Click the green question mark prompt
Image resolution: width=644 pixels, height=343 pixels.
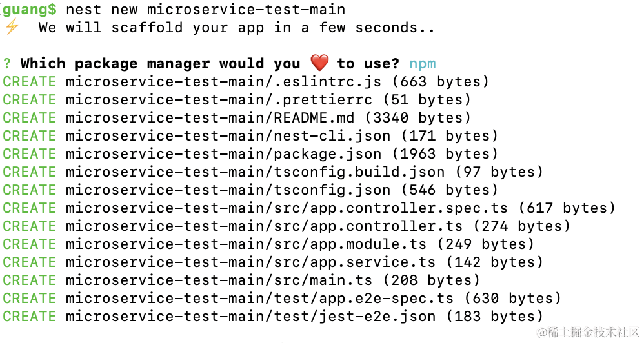point(6,64)
